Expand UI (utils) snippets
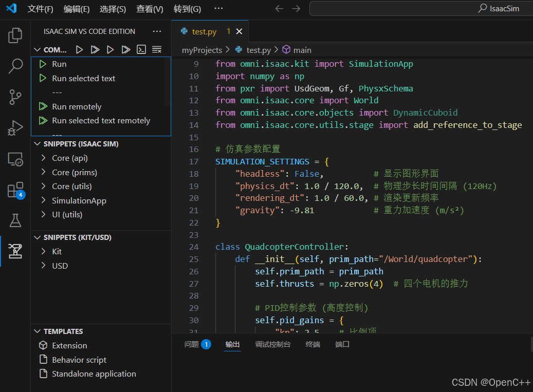This screenshot has height=392, width=533. pos(43,214)
